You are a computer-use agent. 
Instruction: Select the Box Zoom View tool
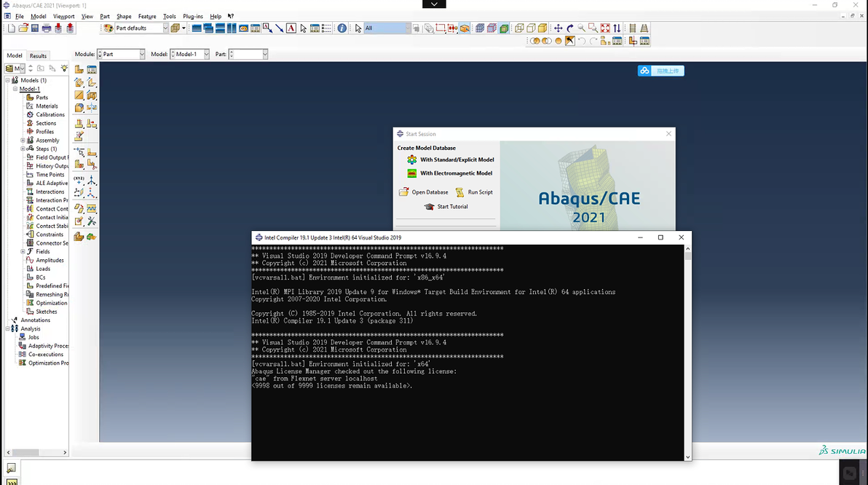tap(593, 28)
